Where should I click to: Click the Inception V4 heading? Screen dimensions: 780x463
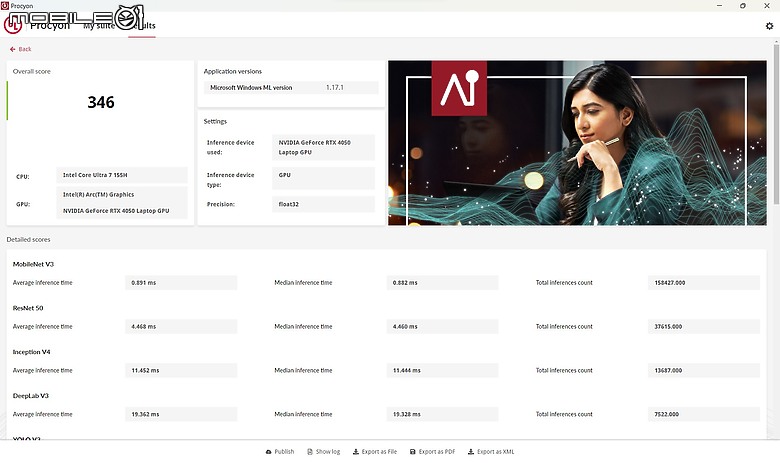[31, 352]
